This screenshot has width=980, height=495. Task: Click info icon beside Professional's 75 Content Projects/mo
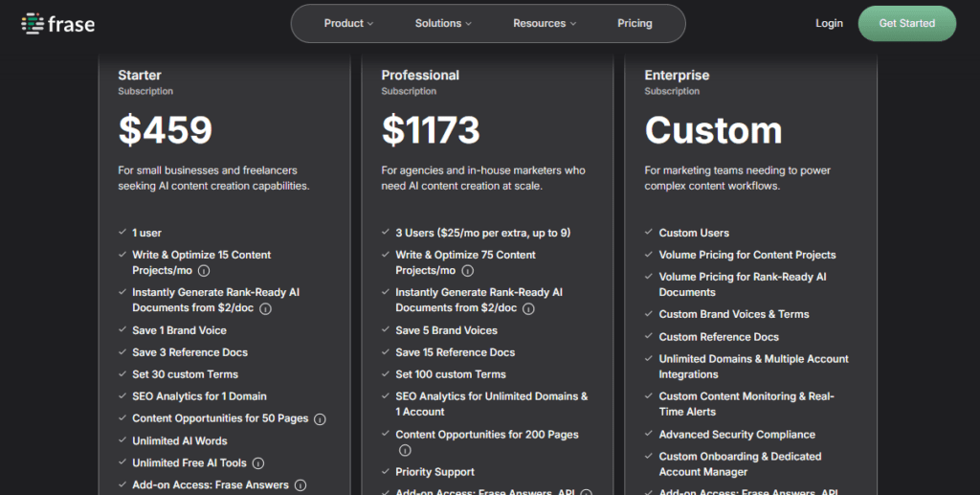[x=466, y=271]
